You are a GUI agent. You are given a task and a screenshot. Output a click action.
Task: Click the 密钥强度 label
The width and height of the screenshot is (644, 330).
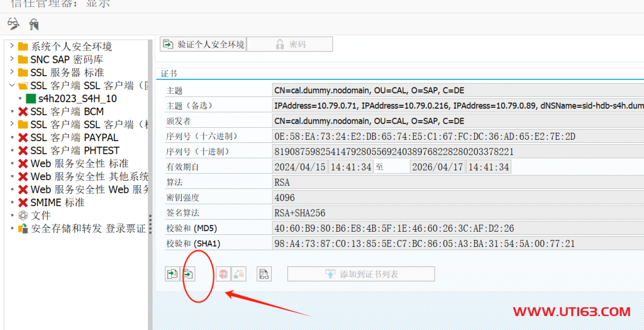[x=183, y=198]
